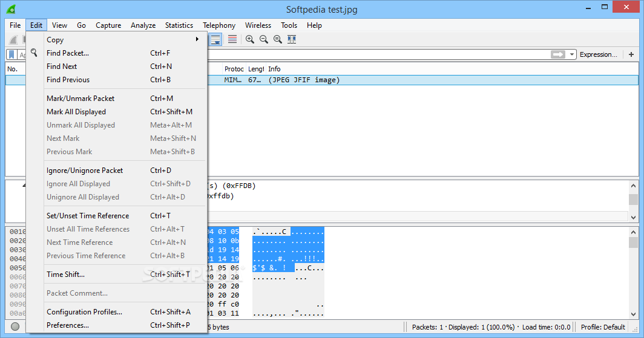
Task: Open the Go menu
Action: point(81,25)
